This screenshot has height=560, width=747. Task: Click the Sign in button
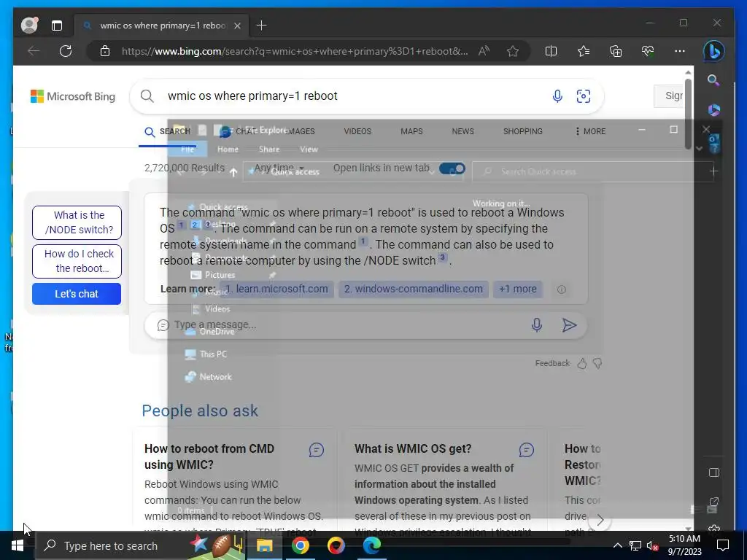tap(670, 96)
